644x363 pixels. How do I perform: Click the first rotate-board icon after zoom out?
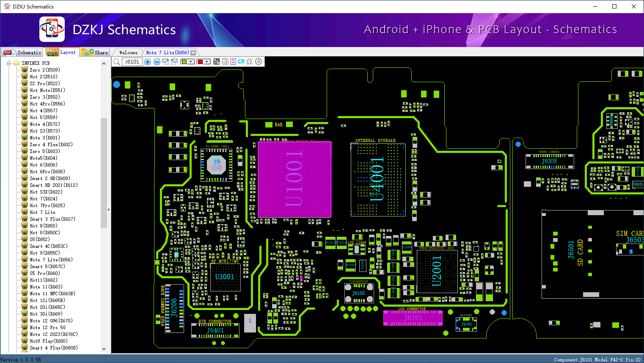[165, 62]
